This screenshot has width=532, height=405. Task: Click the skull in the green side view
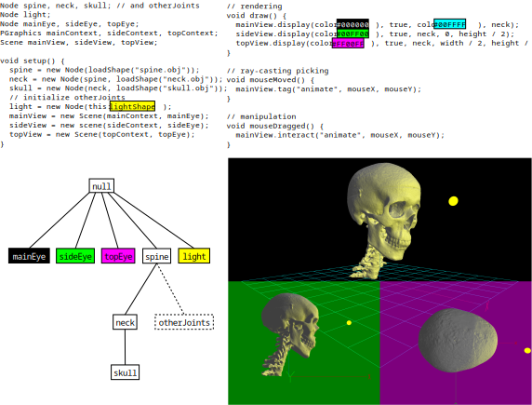[x=290, y=326]
